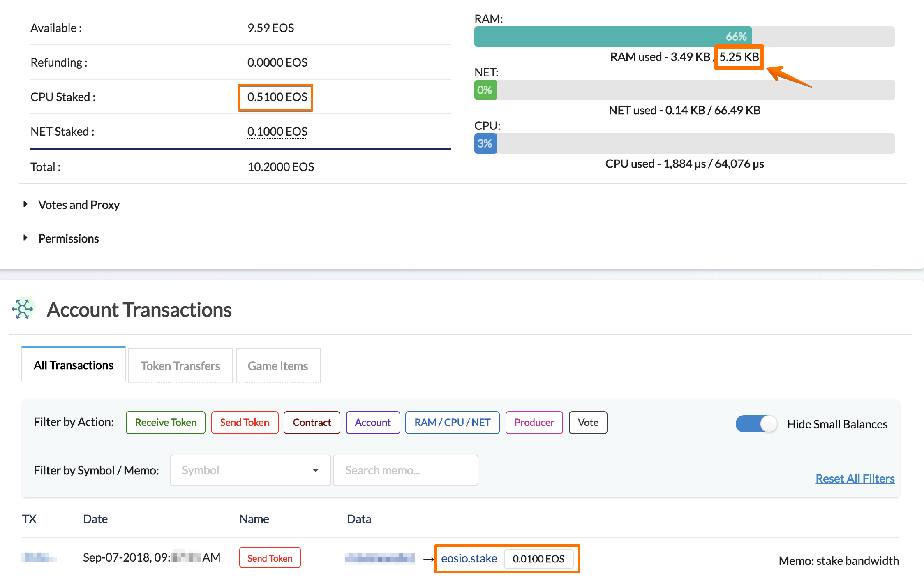Click Reset All Filters link
This screenshot has height=578, width=924.
855,479
